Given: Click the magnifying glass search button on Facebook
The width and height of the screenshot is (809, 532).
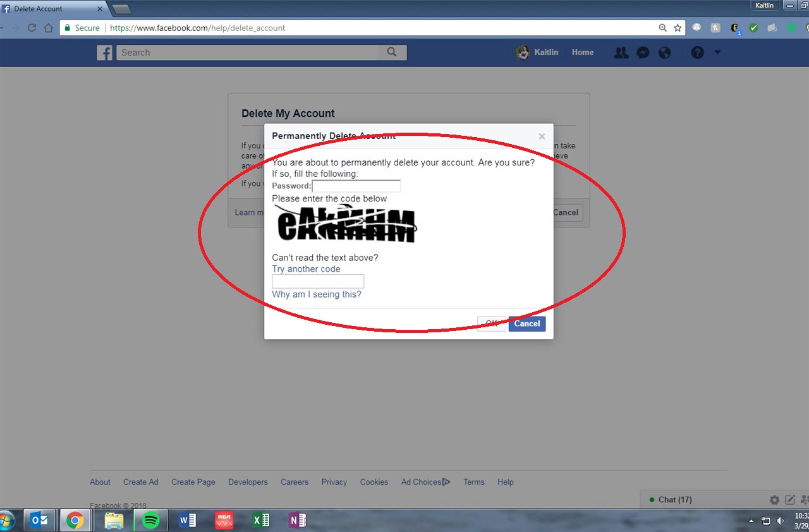Looking at the screenshot, I should point(392,52).
